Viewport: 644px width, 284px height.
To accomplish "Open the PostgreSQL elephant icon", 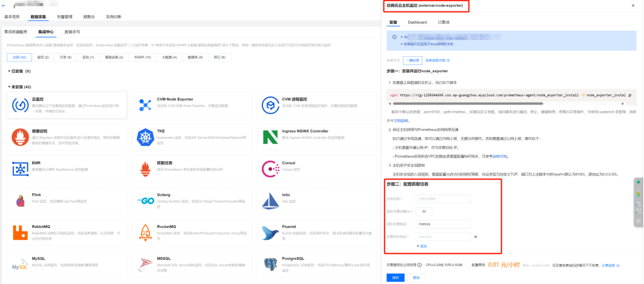I will pos(270,264).
